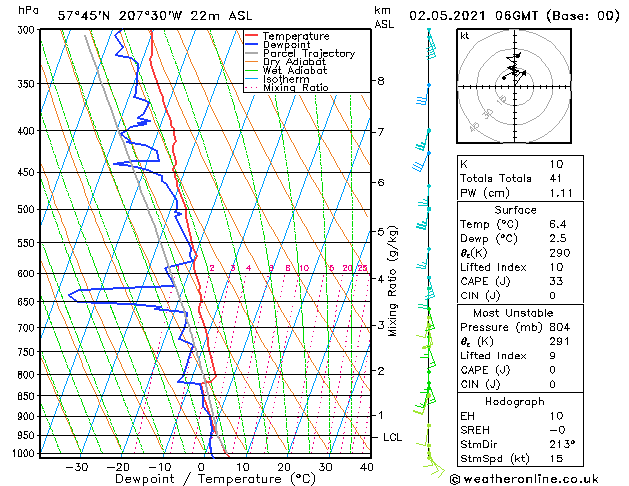Click the K index value row

(x=520, y=164)
